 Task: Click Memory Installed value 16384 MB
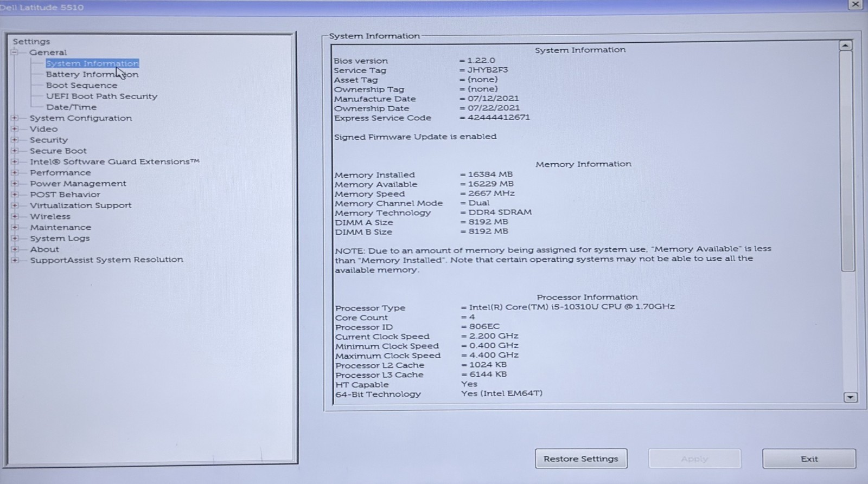coord(490,174)
